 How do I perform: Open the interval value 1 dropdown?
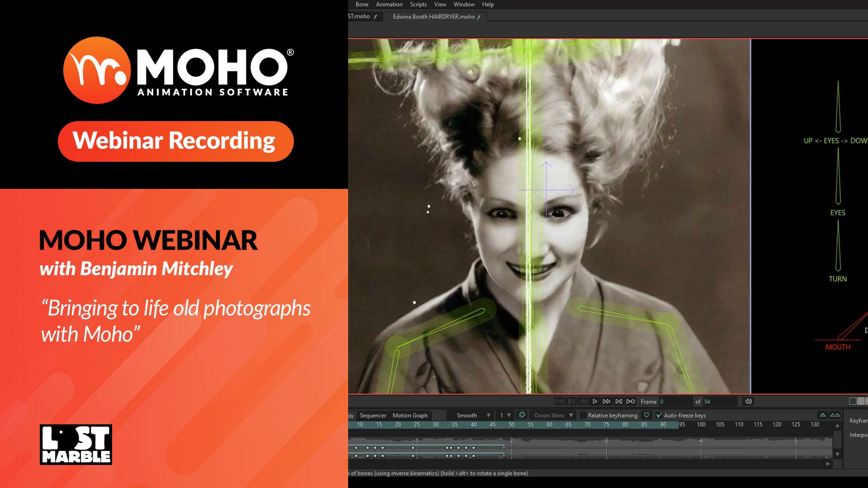505,415
